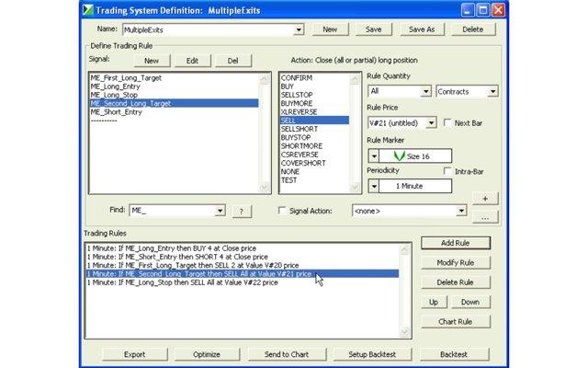Toggle the Intra-Bar checkbox
Image resolution: width=588 pixels, height=368 pixels.
(447, 171)
